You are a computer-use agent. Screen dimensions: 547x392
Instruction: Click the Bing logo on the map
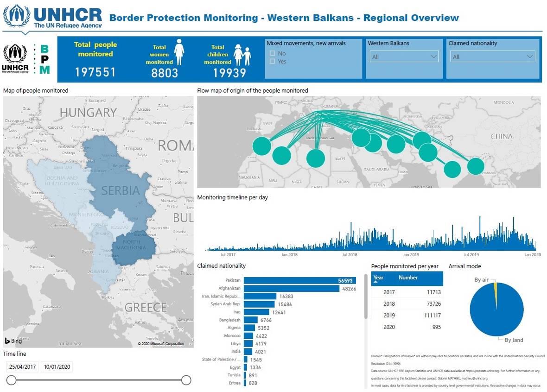point(13,341)
